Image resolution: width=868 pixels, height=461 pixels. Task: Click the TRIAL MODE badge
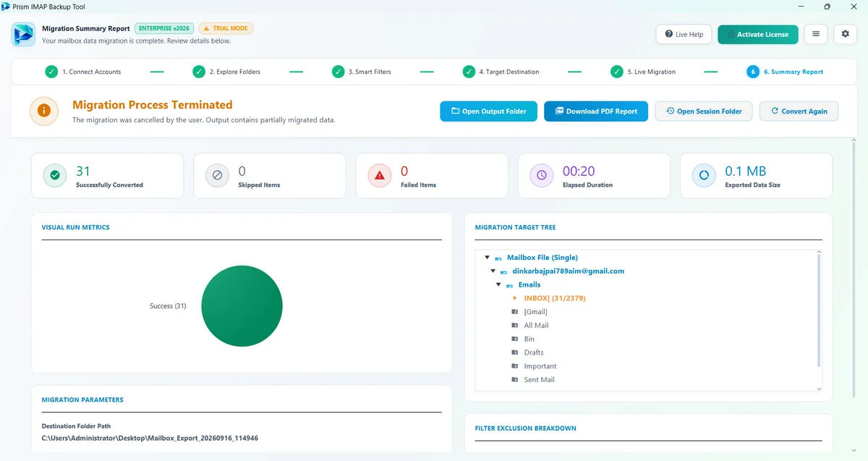coord(226,28)
